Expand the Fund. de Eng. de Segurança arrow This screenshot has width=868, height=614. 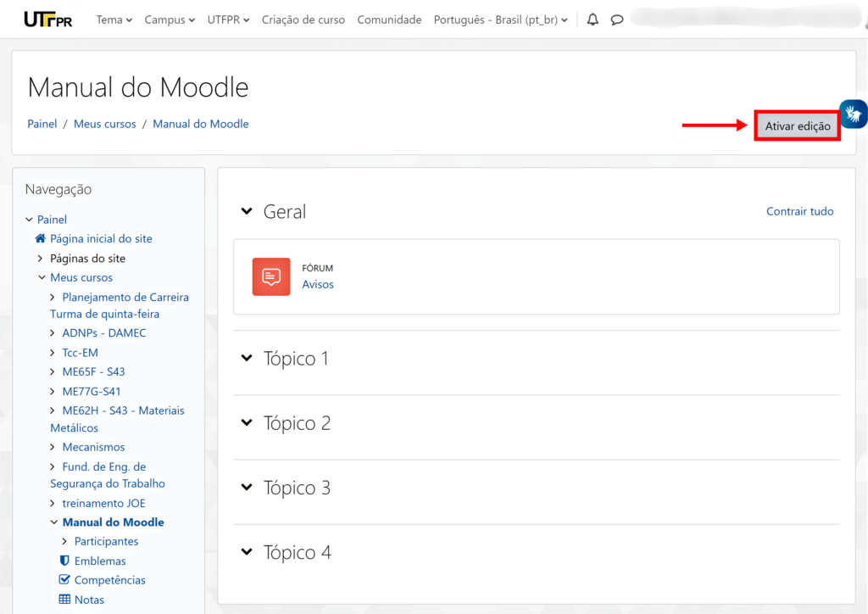point(53,466)
